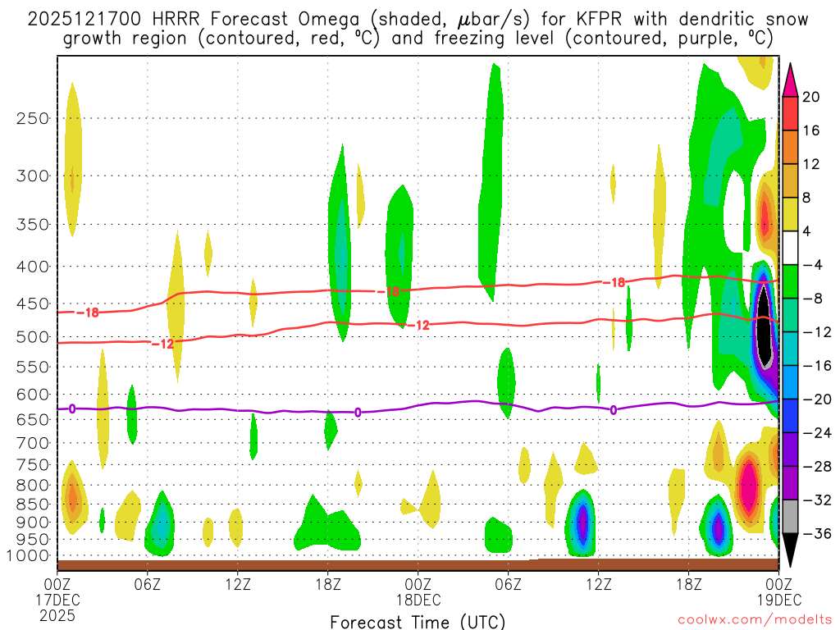Click the leftmost purple 0 freezing-level label
The height and width of the screenshot is (630, 840).
72,408
